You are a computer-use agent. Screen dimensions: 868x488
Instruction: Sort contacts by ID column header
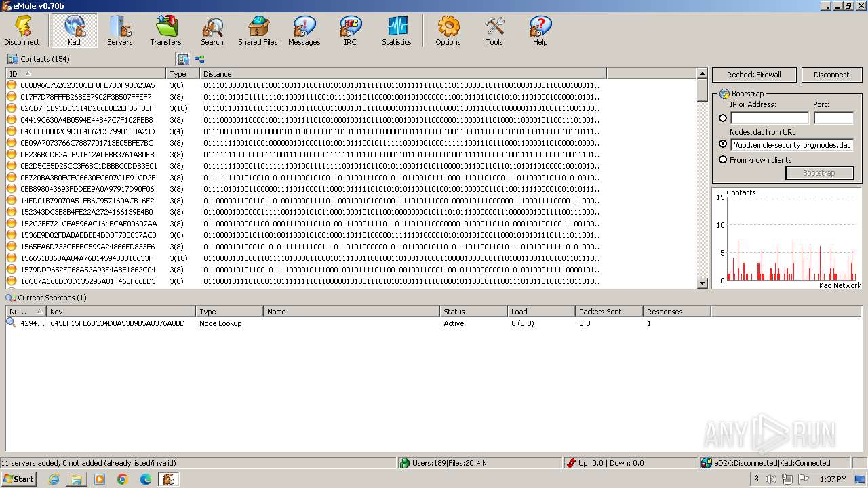point(86,73)
